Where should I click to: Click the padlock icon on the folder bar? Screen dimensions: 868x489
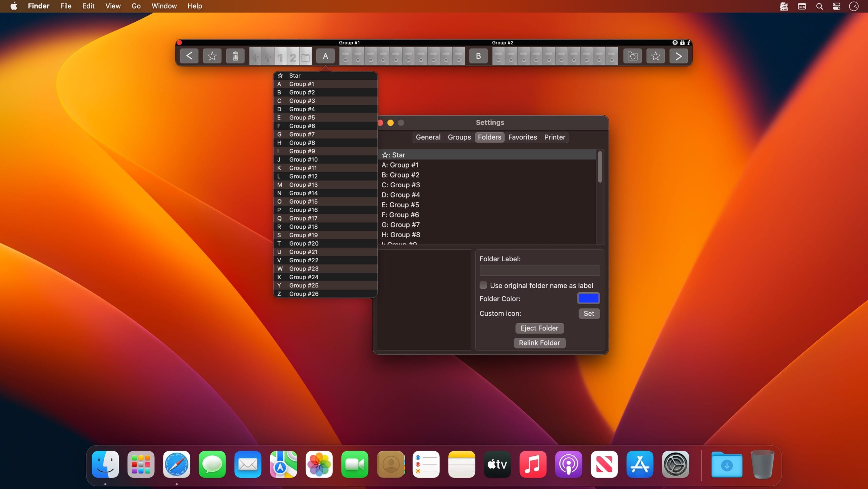click(682, 42)
